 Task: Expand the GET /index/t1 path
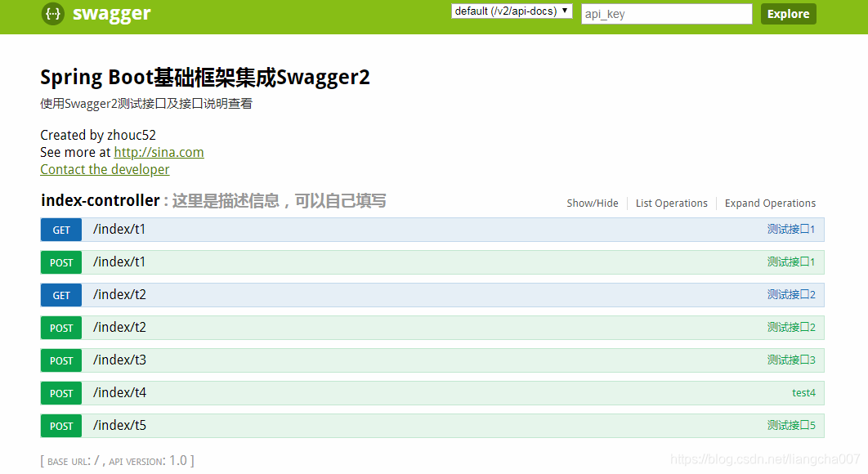click(x=119, y=230)
